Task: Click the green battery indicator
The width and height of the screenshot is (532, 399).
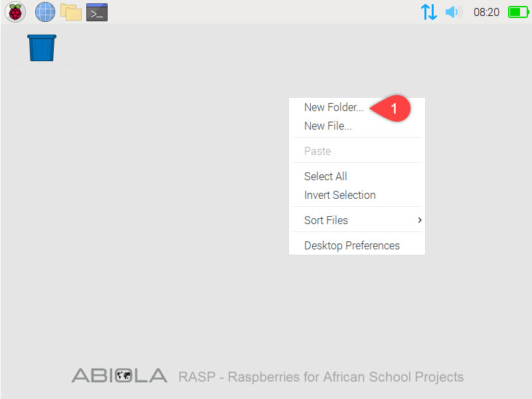Action: 518,12
